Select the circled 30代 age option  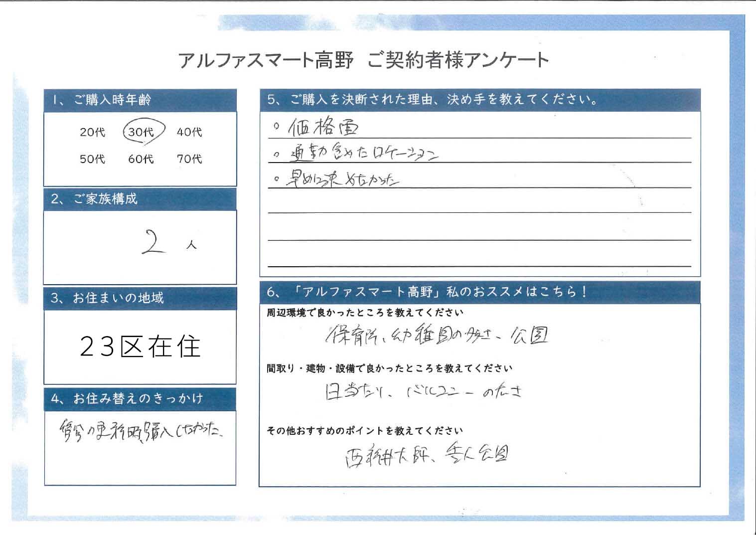pyautogui.click(x=143, y=132)
